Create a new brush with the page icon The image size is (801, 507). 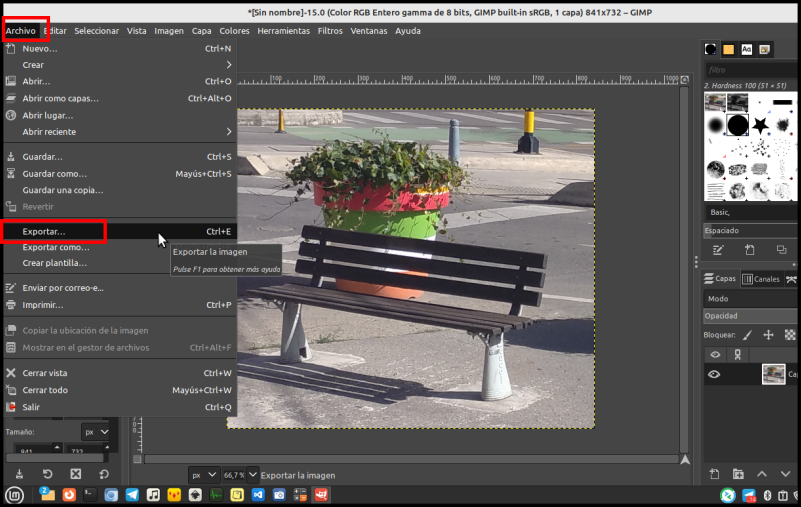(x=749, y=249)
